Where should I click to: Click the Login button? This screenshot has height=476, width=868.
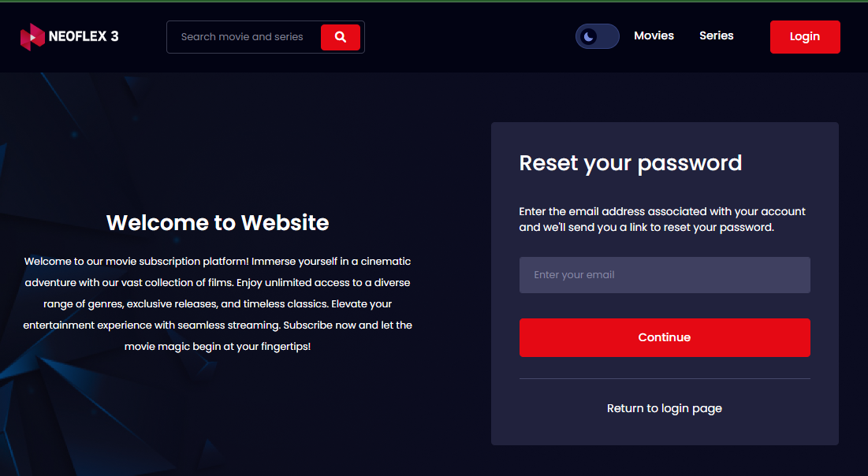click(804, 36)
